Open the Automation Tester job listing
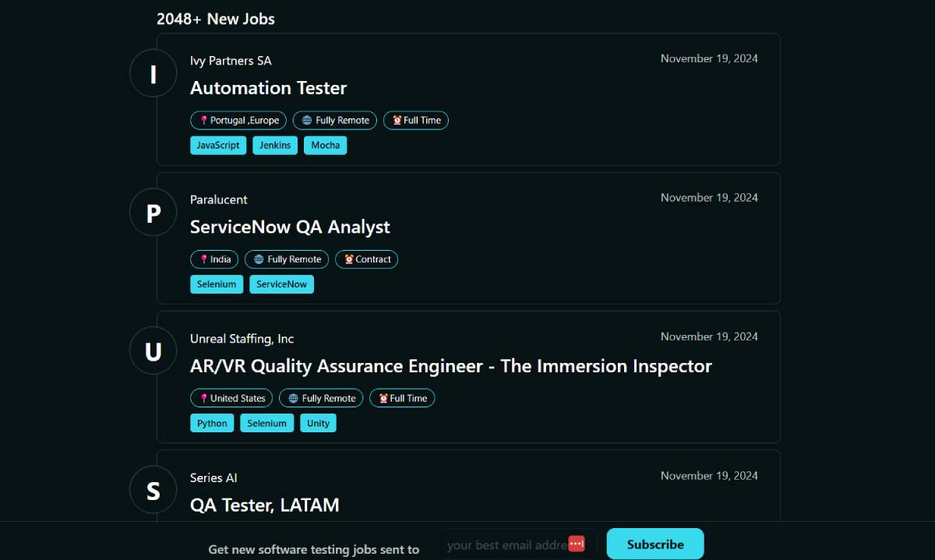 tap(268, 88)
